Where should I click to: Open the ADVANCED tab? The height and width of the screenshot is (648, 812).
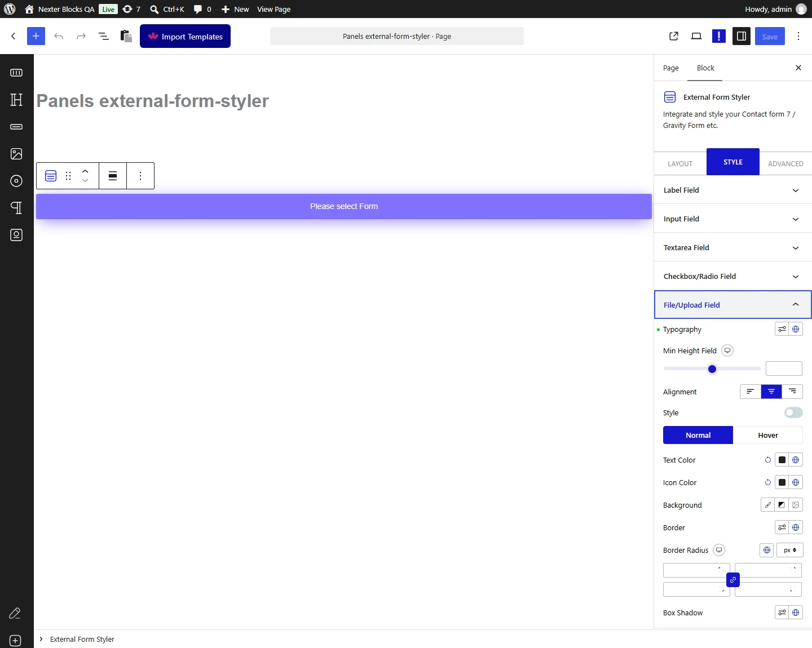[785, 163]
